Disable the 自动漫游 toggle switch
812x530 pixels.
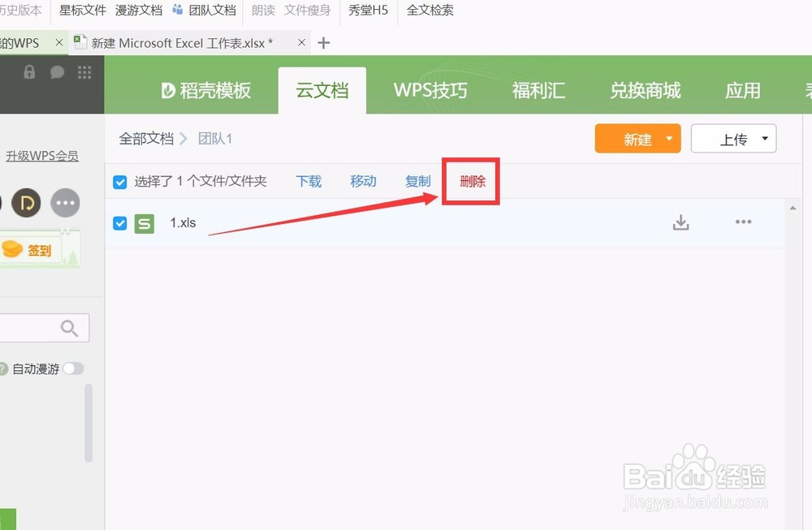click(73, 368)
